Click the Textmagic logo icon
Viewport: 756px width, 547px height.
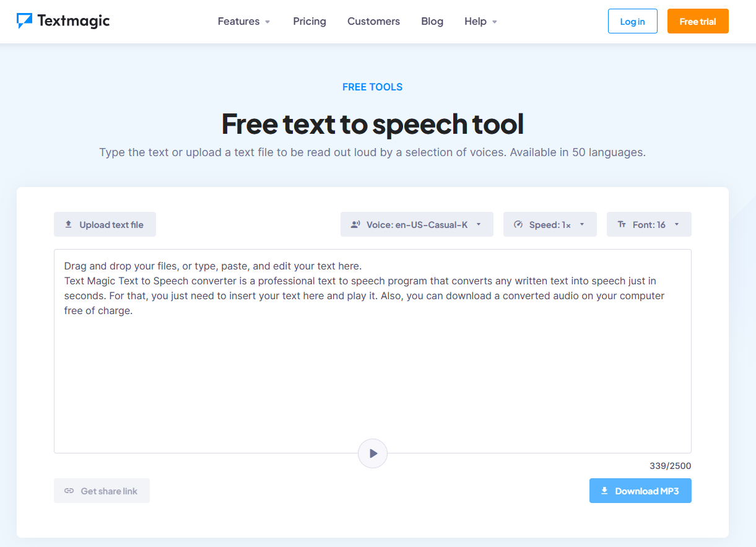pos(24,21)
